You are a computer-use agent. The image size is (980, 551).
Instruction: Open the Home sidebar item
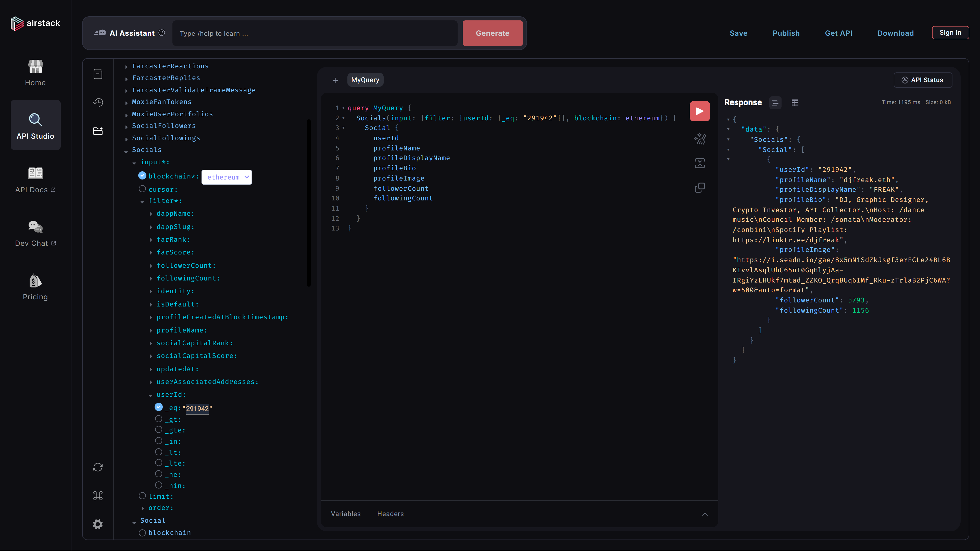pos(35,73)
